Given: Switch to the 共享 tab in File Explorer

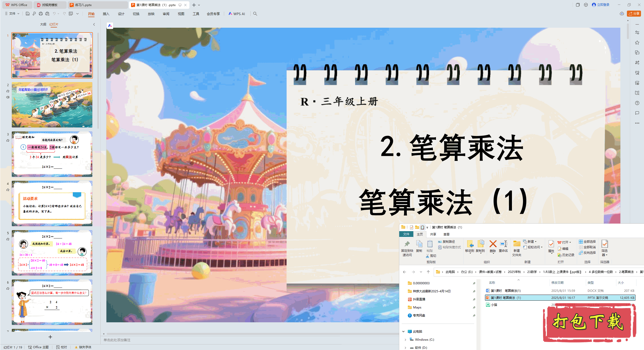Looking at the screenshot, I should click(433, 234).
